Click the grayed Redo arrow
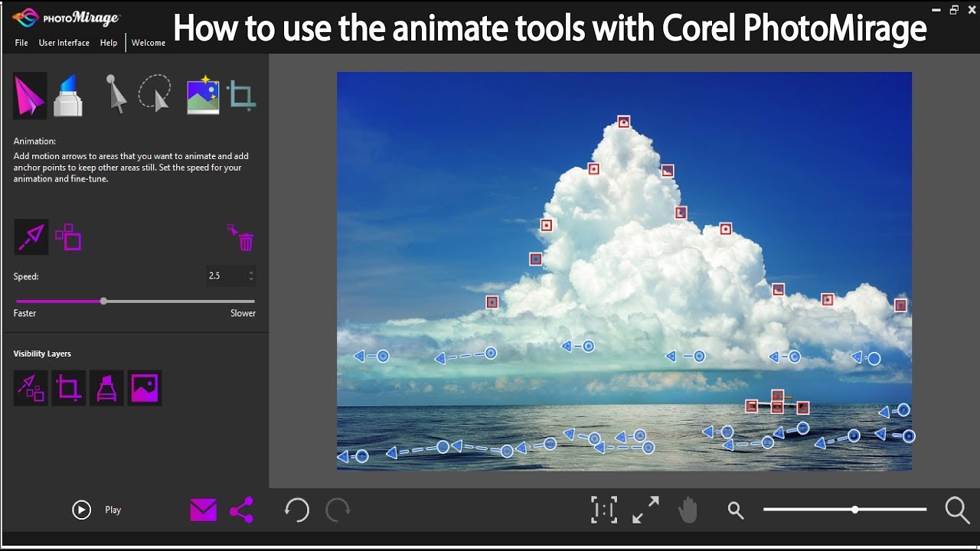This screenshot has height=551, width=980. (338, 510)
